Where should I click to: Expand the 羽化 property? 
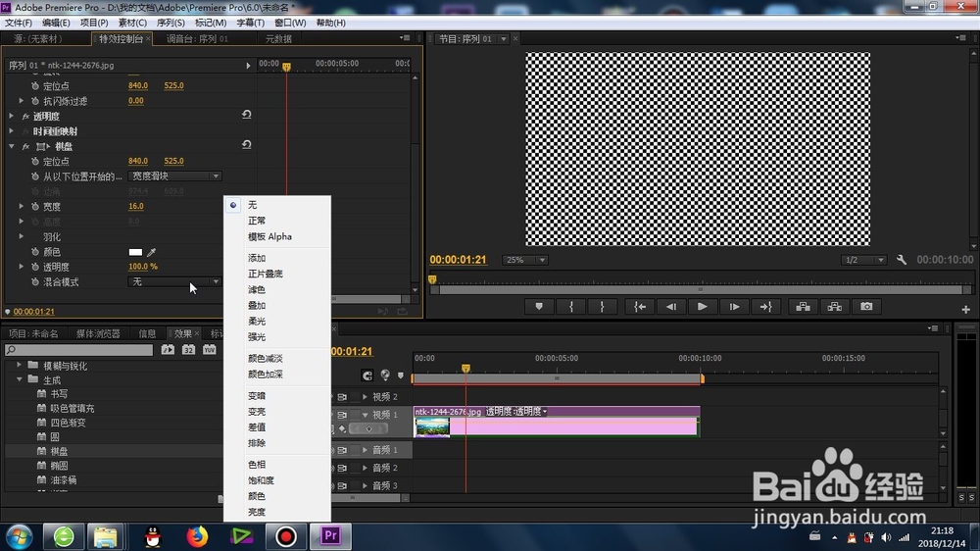point(22,236)
